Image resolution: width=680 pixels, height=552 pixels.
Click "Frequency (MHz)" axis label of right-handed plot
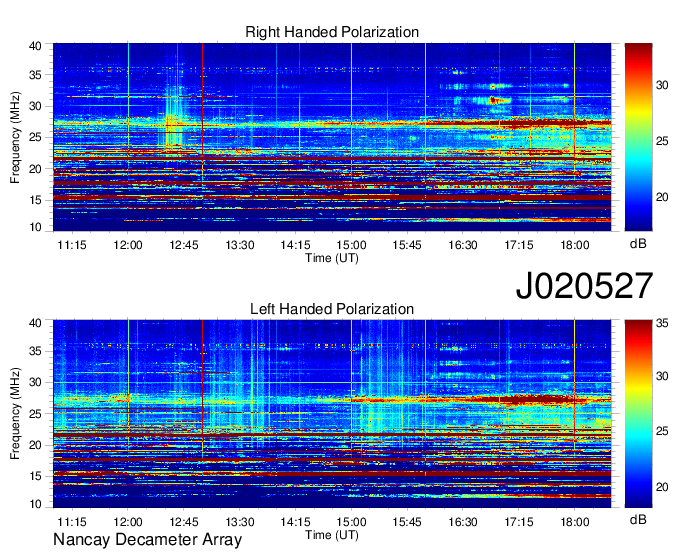[x=15, y=137]
